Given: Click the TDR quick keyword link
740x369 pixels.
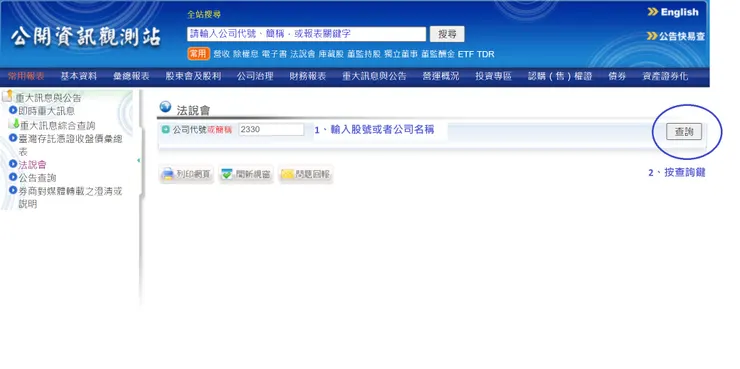Looking at the screenshot, I should [x=486, y=54].
